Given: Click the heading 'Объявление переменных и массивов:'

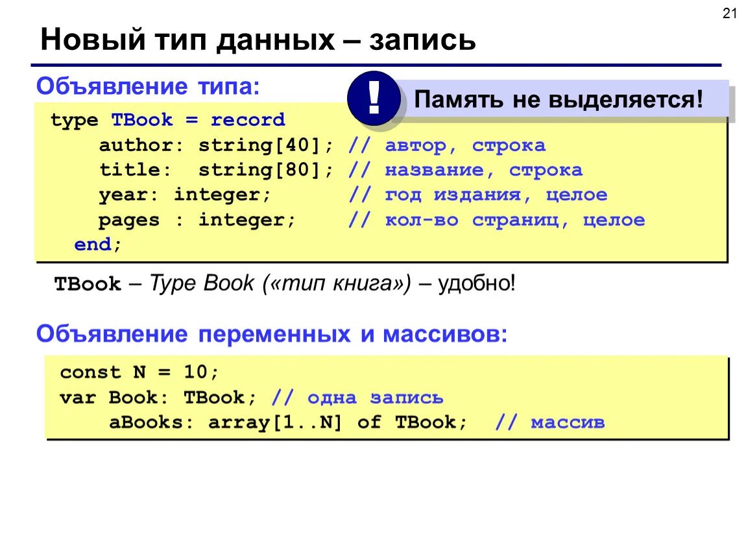Looking at the screenshot, I should (x=272, y=334).
